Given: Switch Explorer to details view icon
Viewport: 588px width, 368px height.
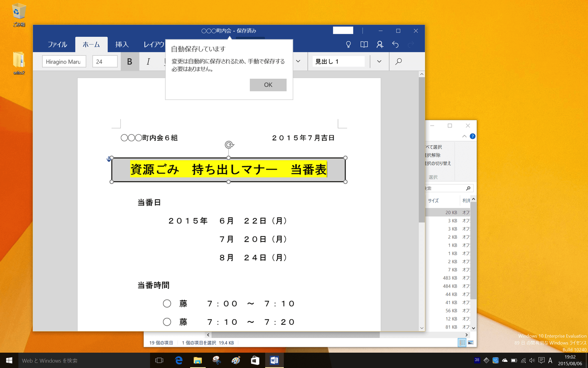Looking at the screenshot, I should click(x=461, y=343).
